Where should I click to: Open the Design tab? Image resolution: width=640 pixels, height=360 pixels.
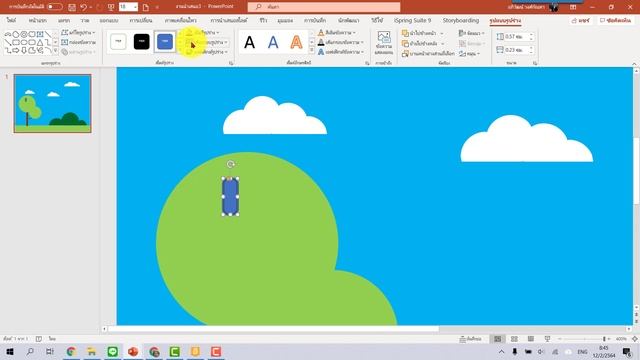(109, 20)
